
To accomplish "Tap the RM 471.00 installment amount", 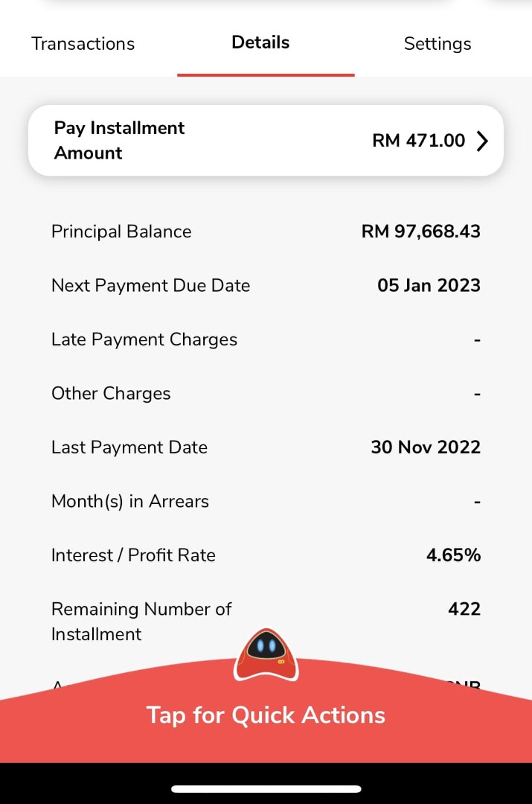I will click(x=418, y=141).
